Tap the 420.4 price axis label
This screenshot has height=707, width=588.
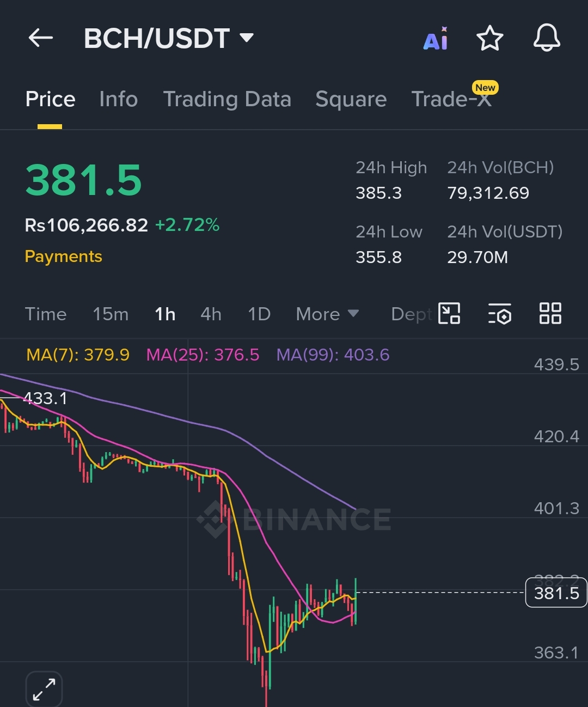coord(556,436)
